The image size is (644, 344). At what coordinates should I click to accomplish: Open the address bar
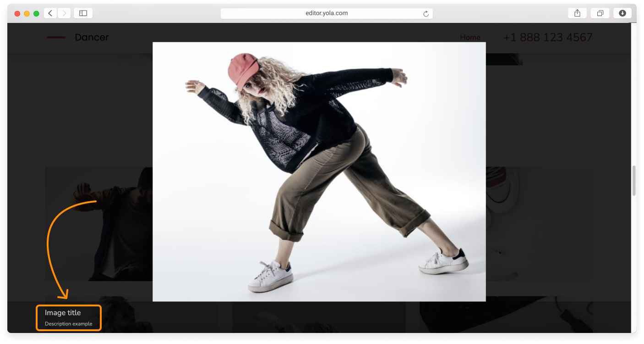click(x=326, y=13)
